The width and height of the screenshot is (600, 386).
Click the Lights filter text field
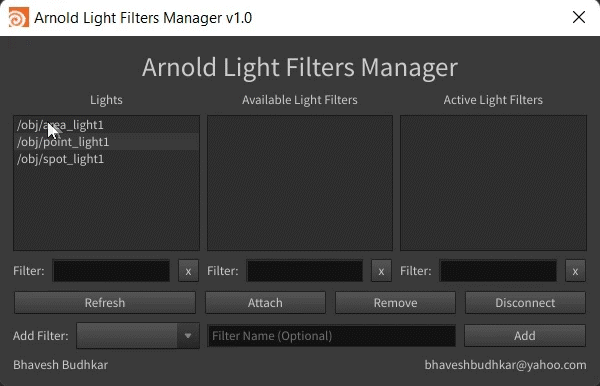click(x=111, y=271)
